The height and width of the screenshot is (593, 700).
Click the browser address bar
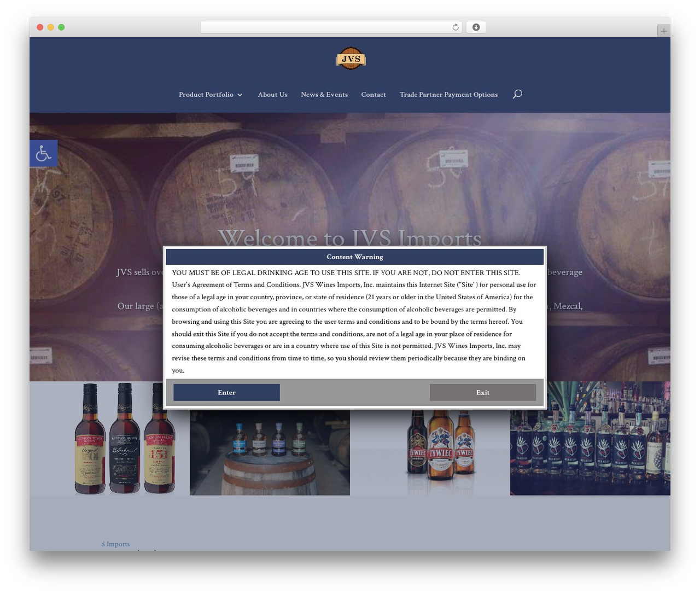point(331,27)
